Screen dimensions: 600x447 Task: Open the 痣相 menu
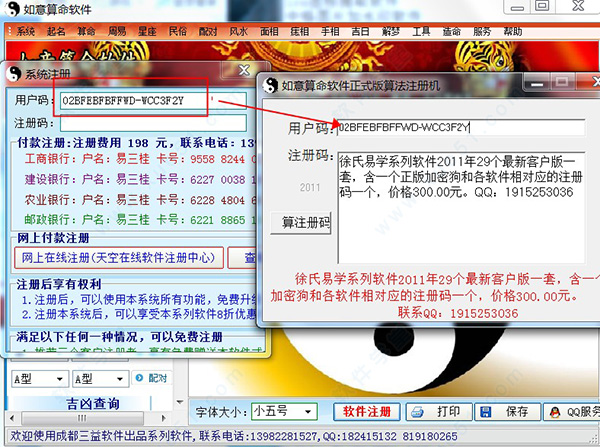tap(299, 31)
